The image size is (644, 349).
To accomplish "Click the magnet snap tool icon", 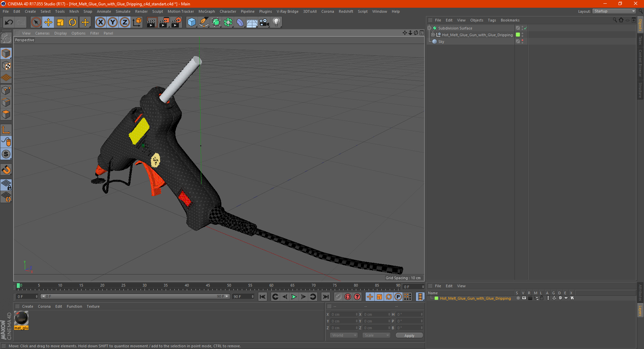I will (6, 170).
